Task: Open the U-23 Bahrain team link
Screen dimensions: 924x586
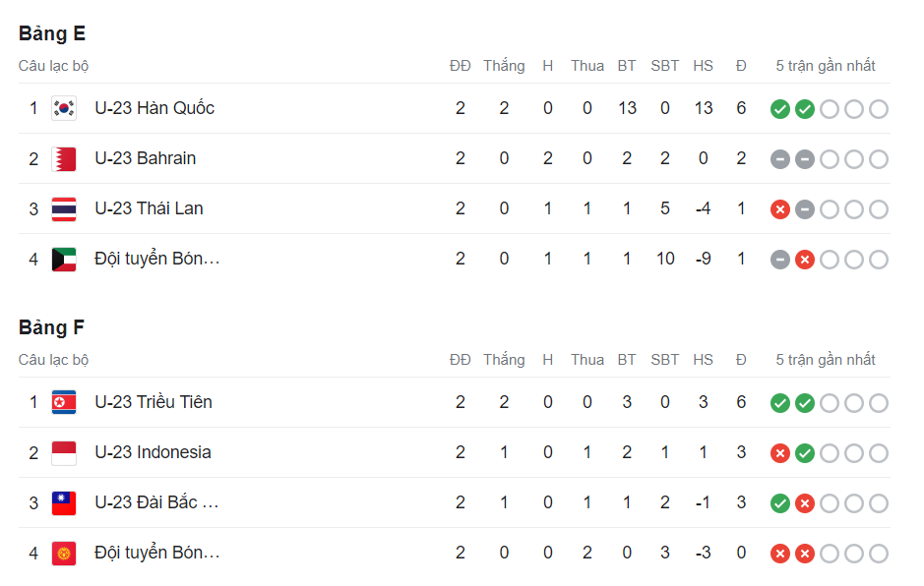Action: tap(145, 158)
